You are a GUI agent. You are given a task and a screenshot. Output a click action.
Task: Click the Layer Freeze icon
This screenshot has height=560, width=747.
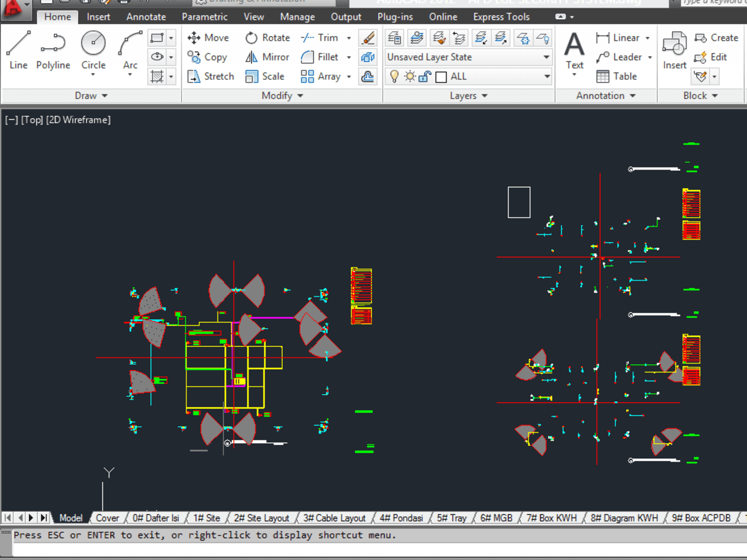click(x=523, y=38)
